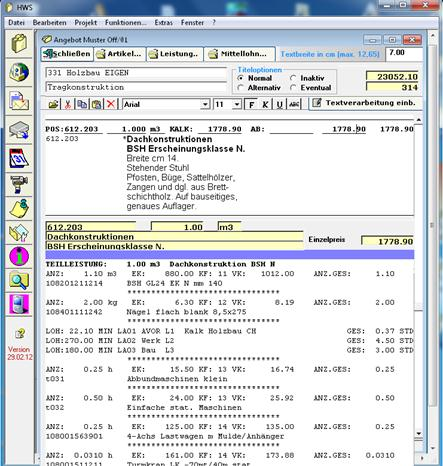This screenshot has height=466, width=443.
Task: Click the text 'Abbundmaschinen klein'
Action: pos(177,379)
